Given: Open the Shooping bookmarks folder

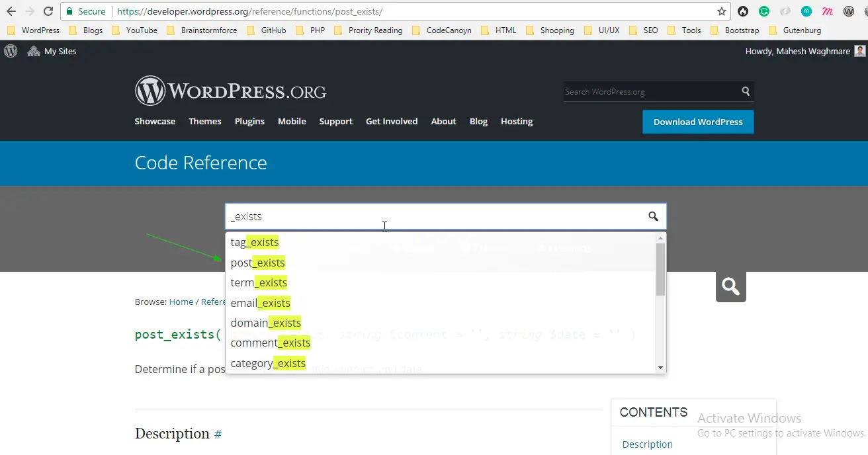Looking at the screenshot, I should 550,30.
